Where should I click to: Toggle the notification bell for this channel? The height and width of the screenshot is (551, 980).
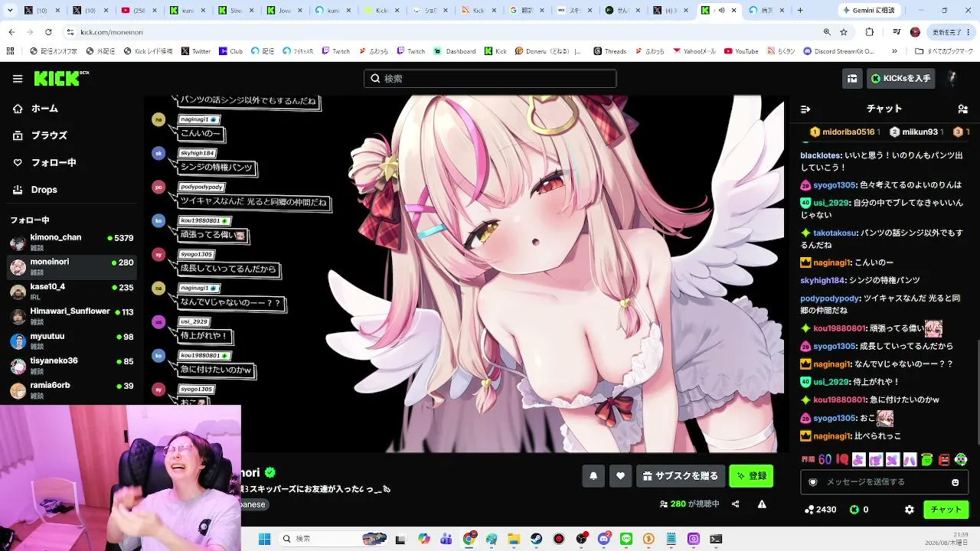point(593,476)
